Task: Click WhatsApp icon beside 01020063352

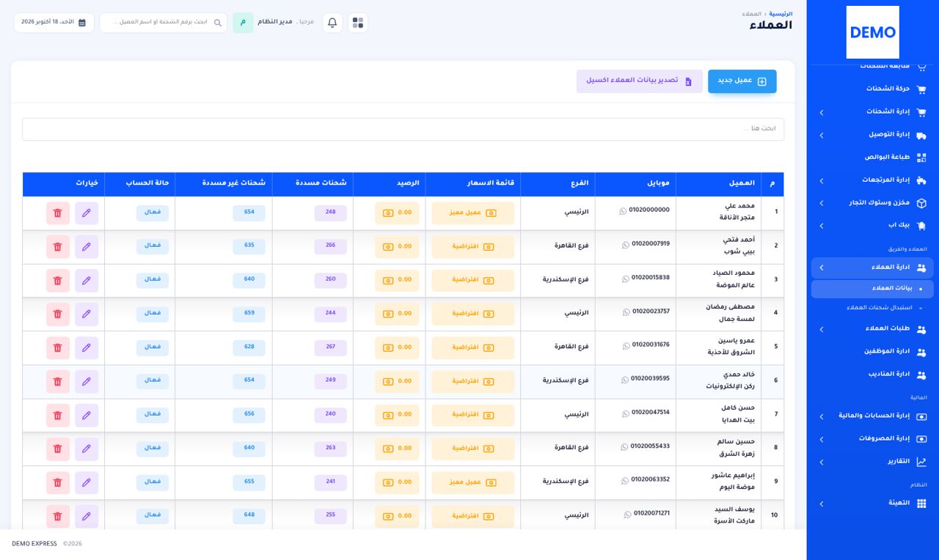Action: click(x=626, y=481)
